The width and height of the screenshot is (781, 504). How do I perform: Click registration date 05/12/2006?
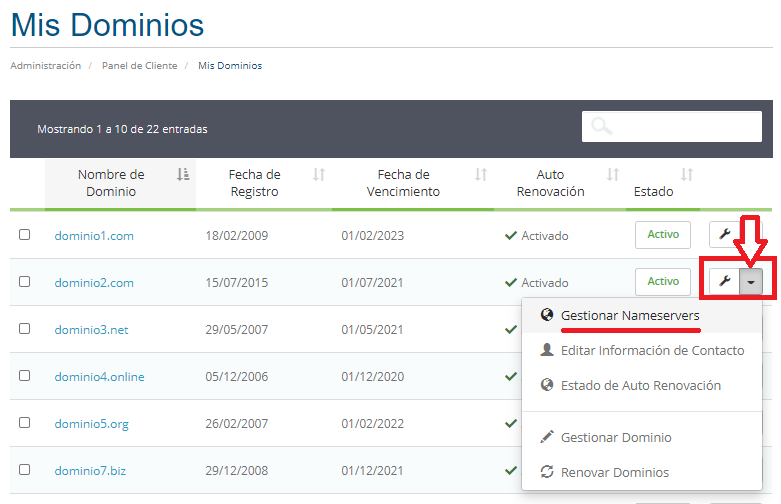237,377
